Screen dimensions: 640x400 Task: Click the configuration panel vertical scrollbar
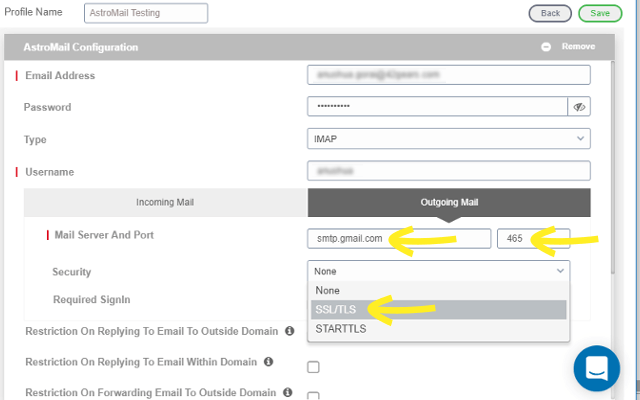click(612, 167)
